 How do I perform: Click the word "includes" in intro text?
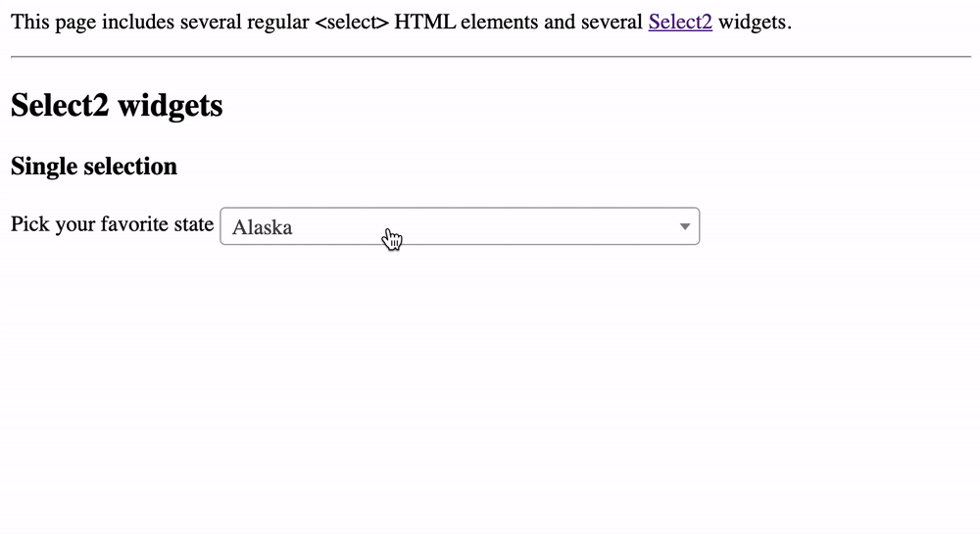134,22
